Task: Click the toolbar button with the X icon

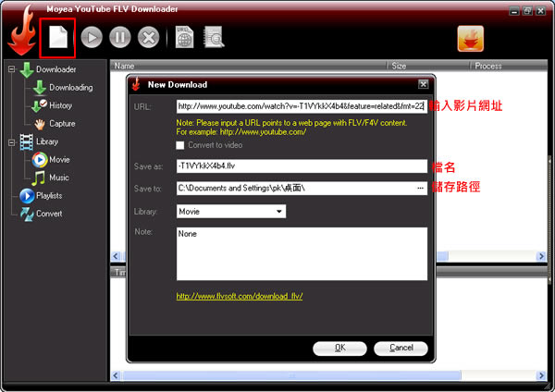Action: (x=148, y=37)
